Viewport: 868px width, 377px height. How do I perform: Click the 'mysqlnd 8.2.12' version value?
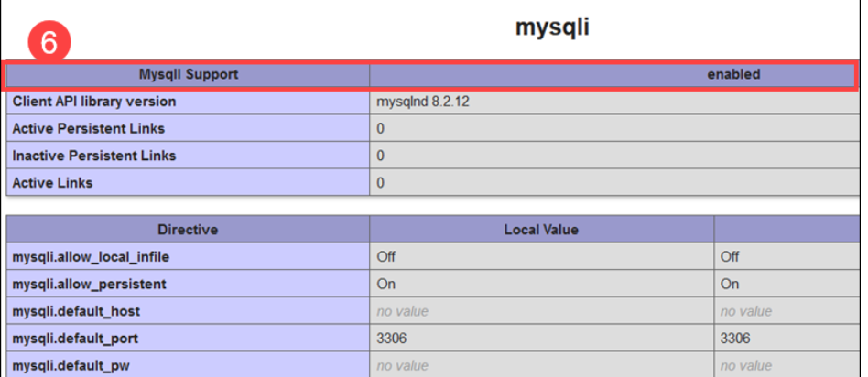[423, 102]
